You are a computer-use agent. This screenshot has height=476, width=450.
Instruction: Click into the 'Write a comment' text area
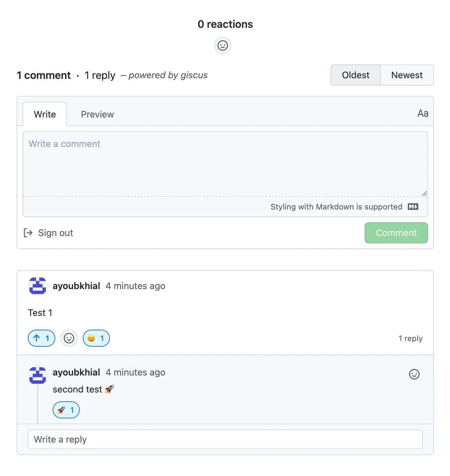tap(225, 164)
